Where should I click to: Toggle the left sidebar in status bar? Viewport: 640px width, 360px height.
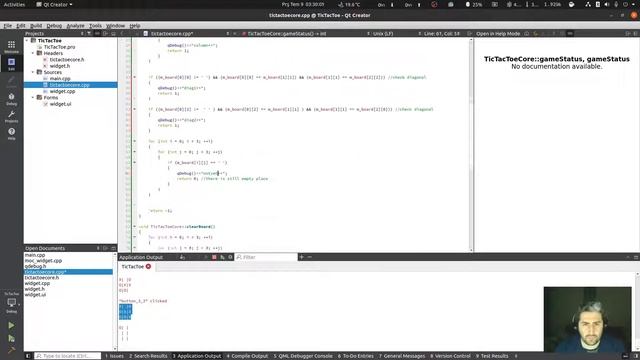[x=28, y=356]
